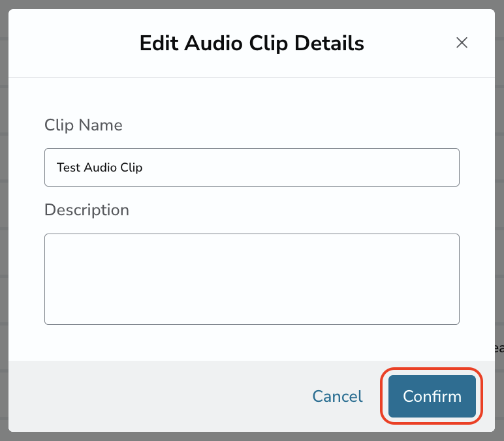Click the word 'Edit' in dialog title

[159, 43]
